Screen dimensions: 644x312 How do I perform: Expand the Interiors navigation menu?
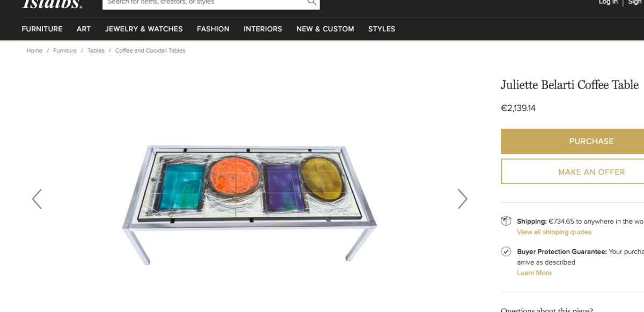click(x=263, y=29)
